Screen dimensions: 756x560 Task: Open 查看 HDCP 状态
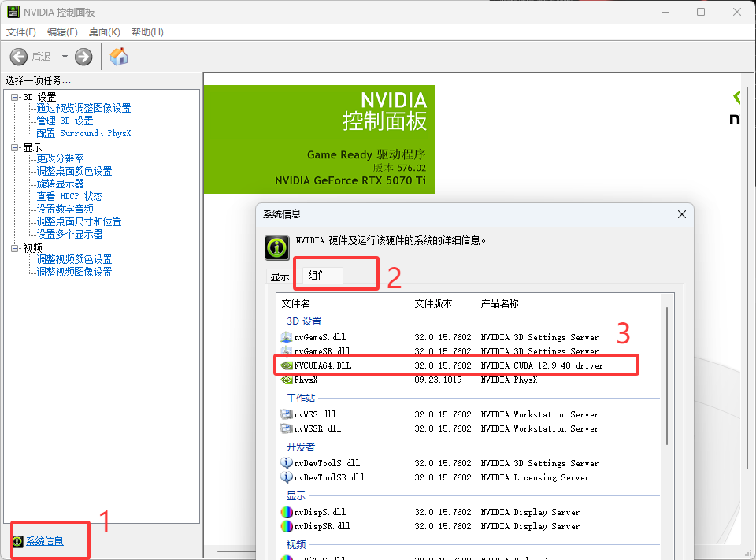tap(69, 196)
